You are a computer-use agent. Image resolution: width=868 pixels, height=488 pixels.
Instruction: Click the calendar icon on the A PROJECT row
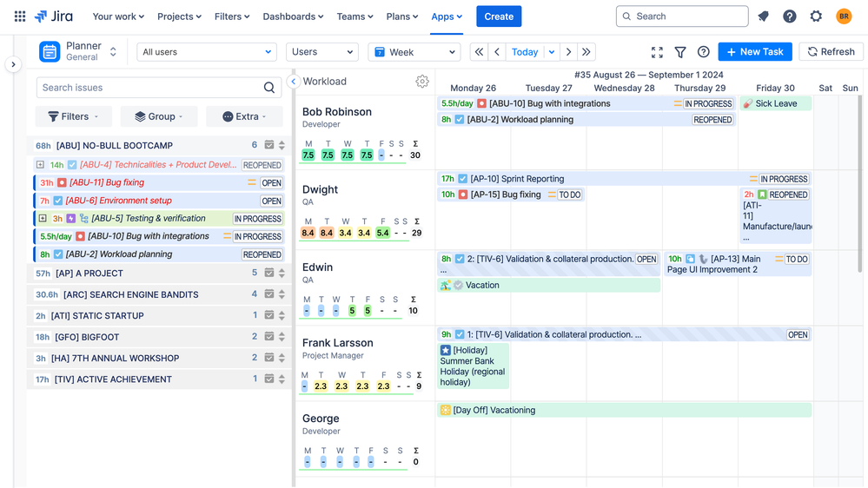(269, 273)
